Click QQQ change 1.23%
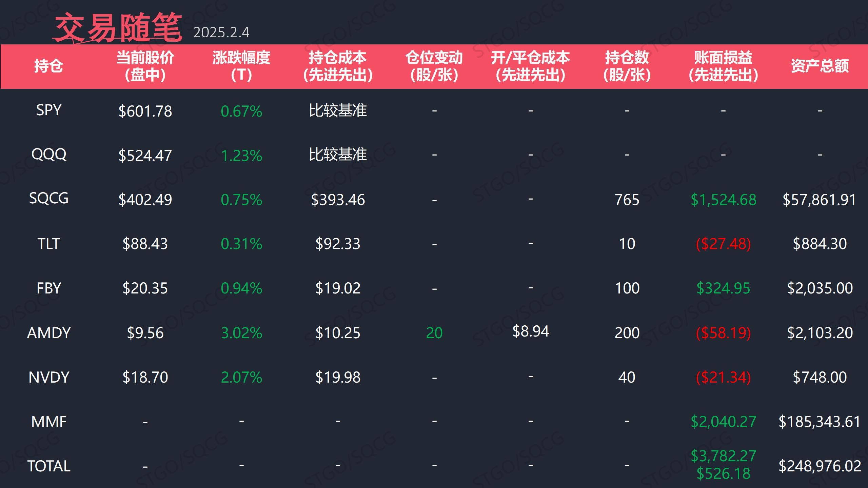The image size is (868, 488). pos(241,156)
